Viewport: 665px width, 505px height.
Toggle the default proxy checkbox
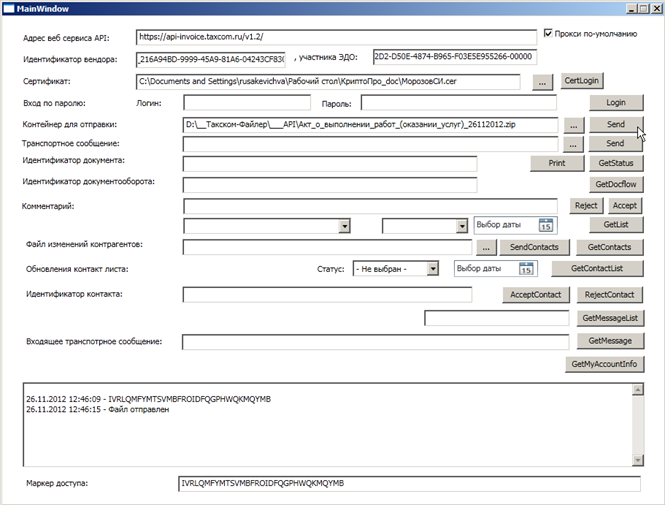point(548,33)
